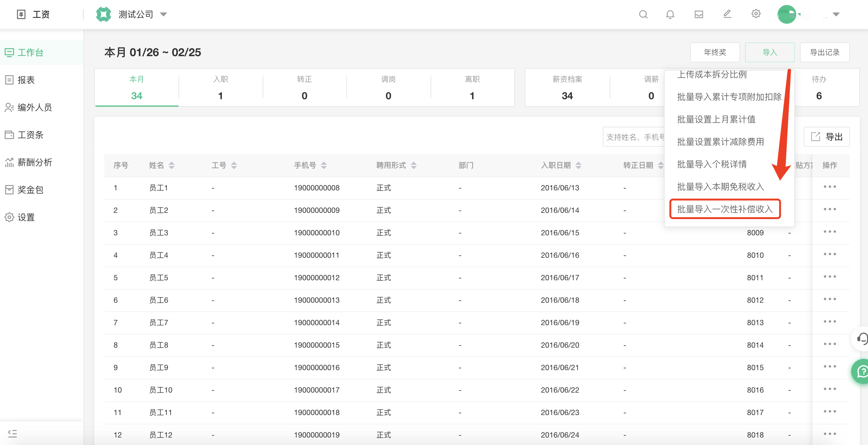Switch to the 本月 34 tab
This screenshot has width=868, height=445.
point(136,88)
